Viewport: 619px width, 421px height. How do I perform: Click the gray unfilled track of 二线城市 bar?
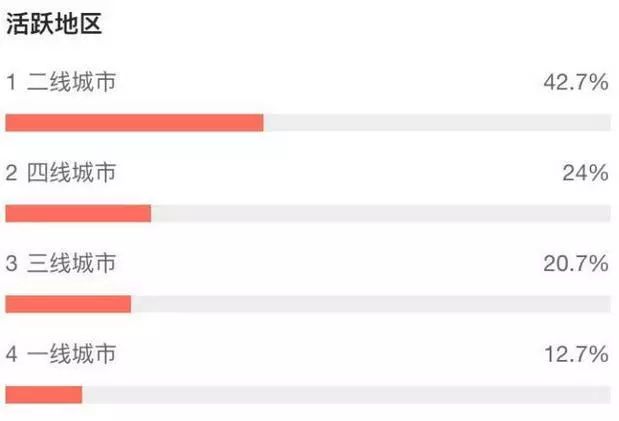point(436,123)
